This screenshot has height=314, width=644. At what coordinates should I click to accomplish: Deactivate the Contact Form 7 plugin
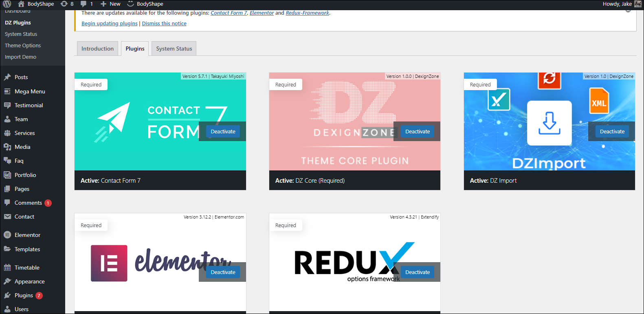[223, 132]
